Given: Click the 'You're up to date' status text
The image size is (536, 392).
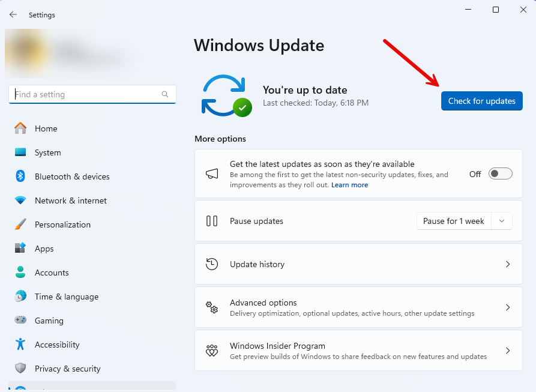Looking at the screenshot, I should (304, 90).
